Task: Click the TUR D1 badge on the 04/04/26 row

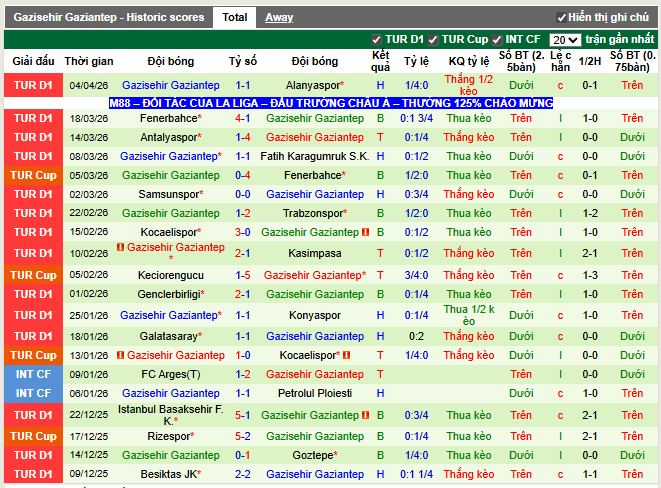Action: 33,86
